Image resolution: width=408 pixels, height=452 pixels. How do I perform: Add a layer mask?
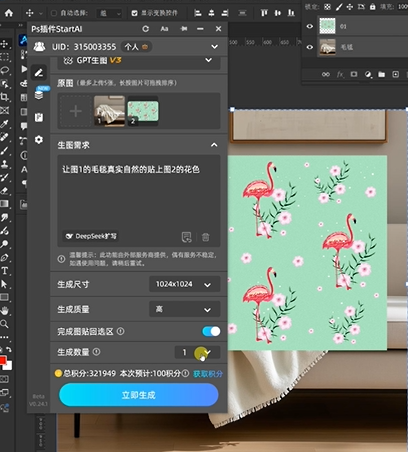[354, 74]
